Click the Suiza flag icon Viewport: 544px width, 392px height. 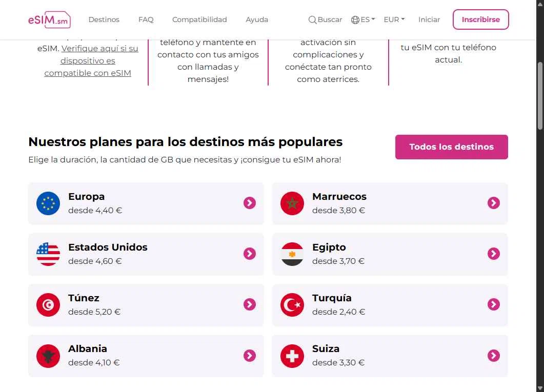tap(292, 356)
